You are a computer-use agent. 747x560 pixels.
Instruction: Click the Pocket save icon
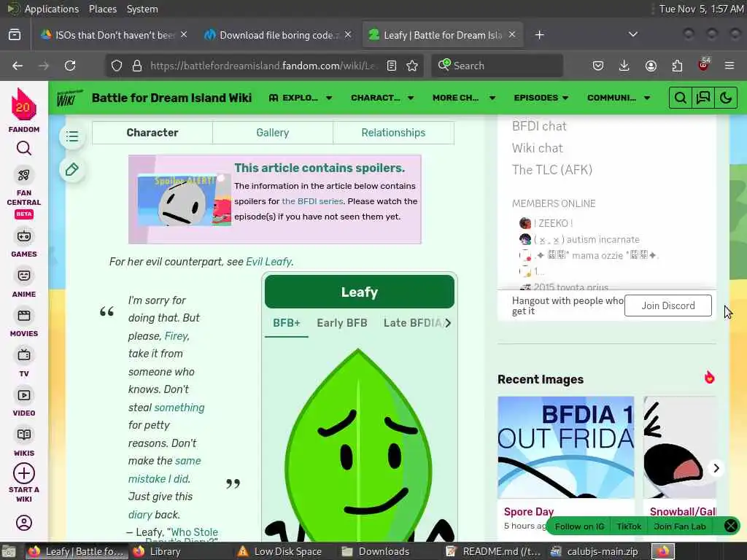pos(598,66)
